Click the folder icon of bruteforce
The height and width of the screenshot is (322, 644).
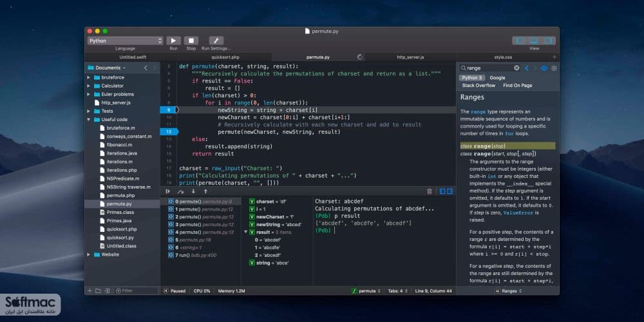97,77
